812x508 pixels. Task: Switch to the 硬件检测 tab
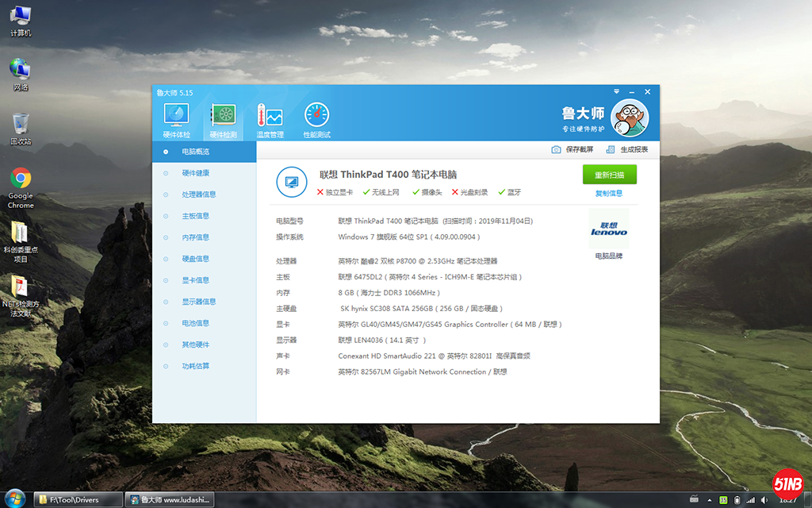[x=223, y=121]
